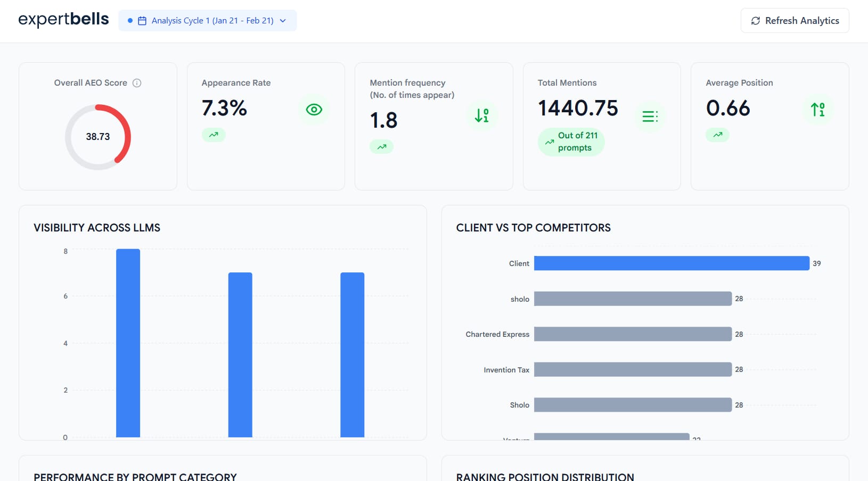Click the trend-up badge under 7.3%
The height and width of the screenshot is (481, 868).
pyautogui.click(x=214, y=135)
